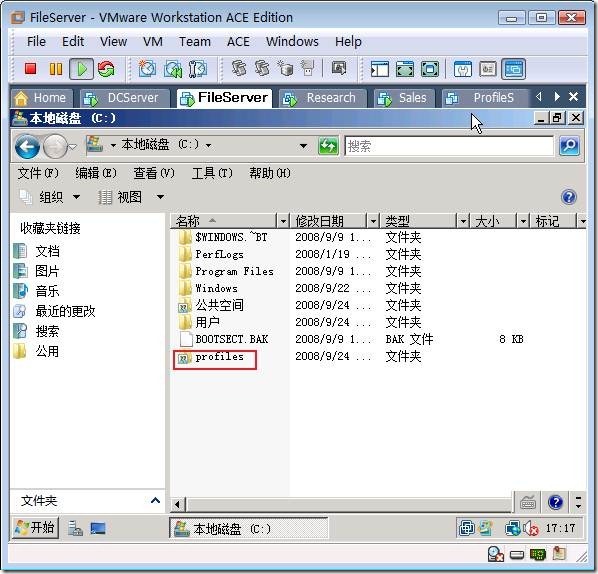This screenshot has width=598, height=574.
Task: Open the 查看(V) menu
Action: [x=154, y=173]
